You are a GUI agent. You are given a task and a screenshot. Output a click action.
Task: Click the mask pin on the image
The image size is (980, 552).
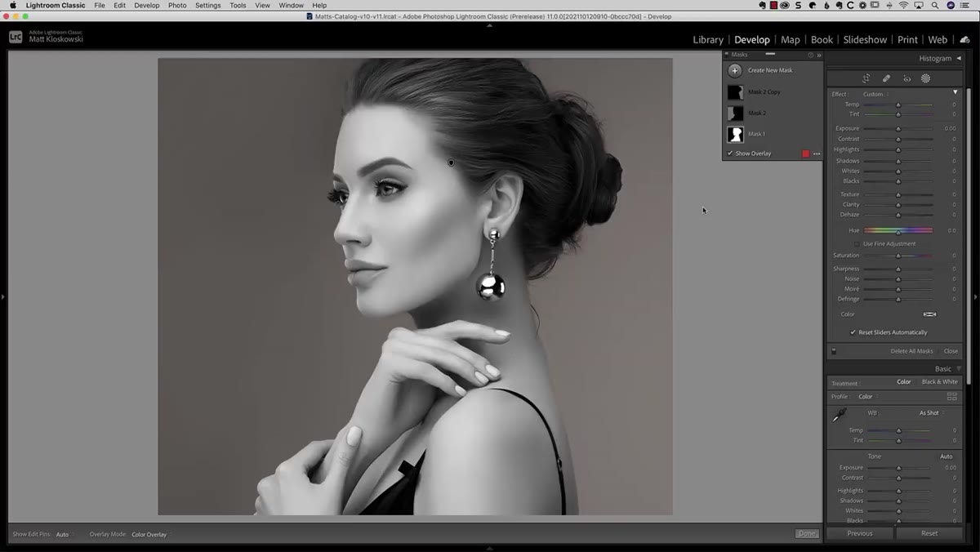point(452,162)
